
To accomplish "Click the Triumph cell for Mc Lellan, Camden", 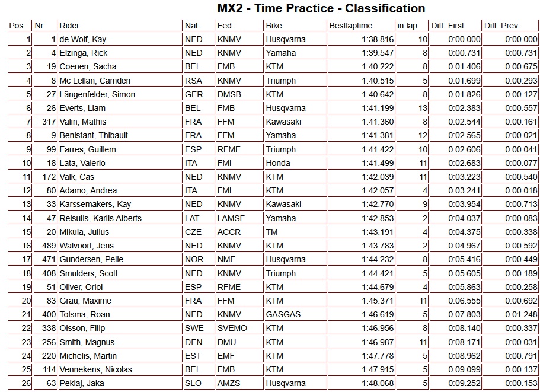I will 280,81.
